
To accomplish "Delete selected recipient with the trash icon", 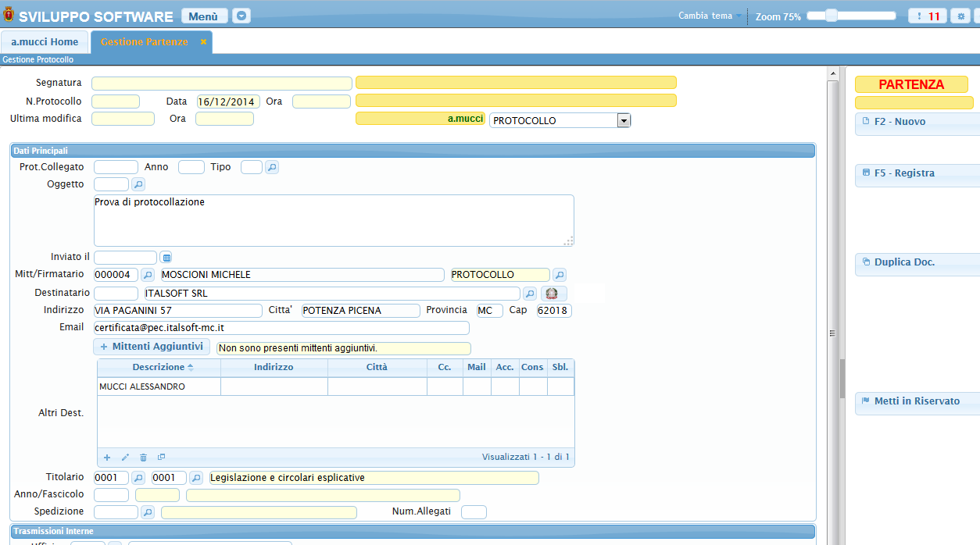I will pyautogui.click(x=143, y=458).
